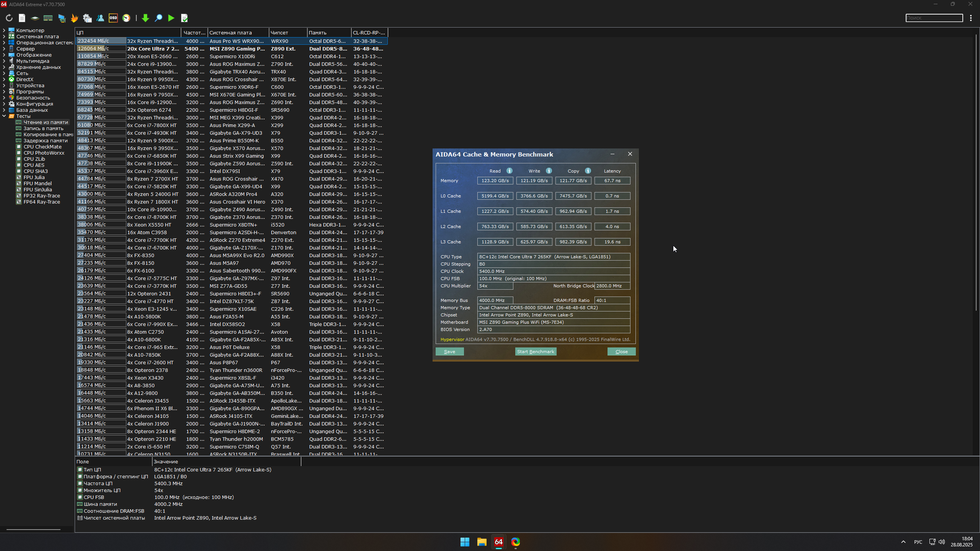Screen dimensions: 980x551
Task: Expand the Компьютер tree node
Action: [4, 30]
